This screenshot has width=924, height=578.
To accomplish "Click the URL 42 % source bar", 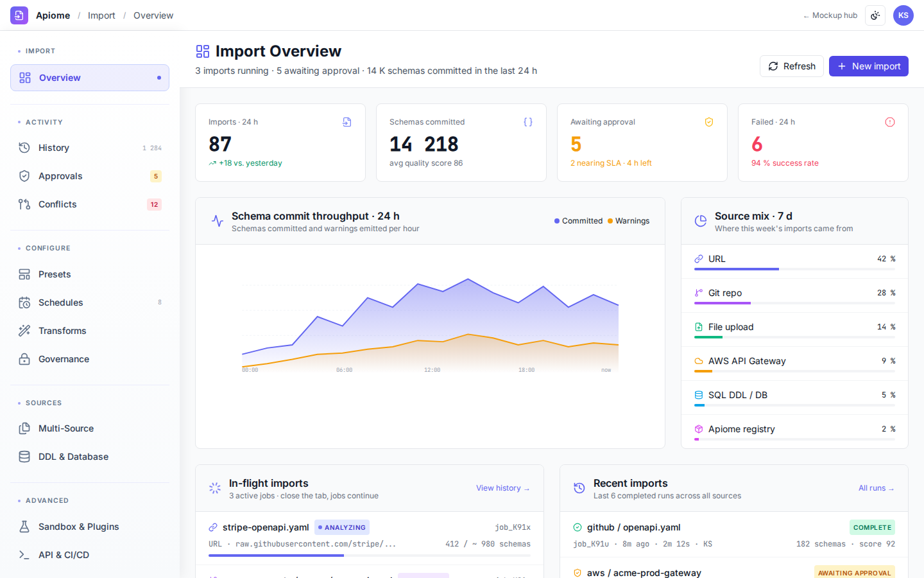I will pyautogui.click(x=794, y=269).
